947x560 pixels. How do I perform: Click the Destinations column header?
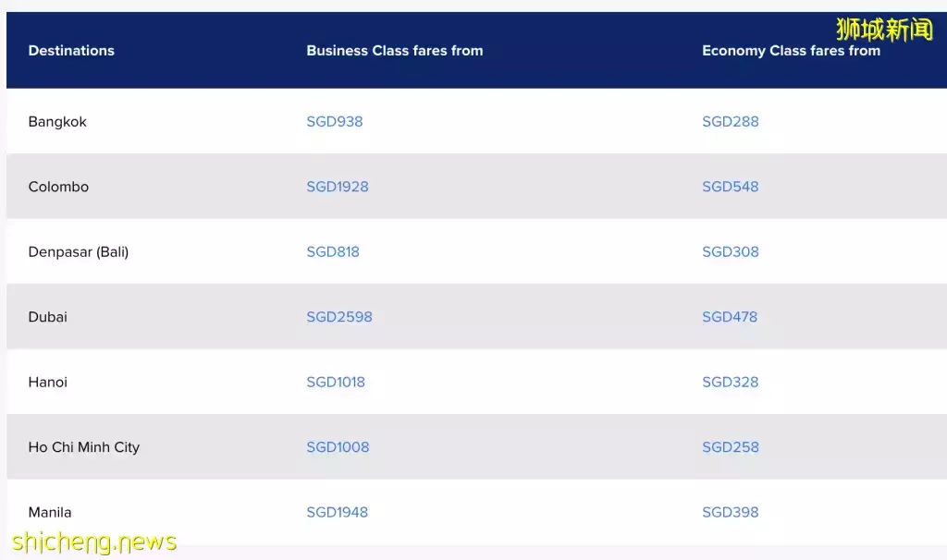coord(71,51)
